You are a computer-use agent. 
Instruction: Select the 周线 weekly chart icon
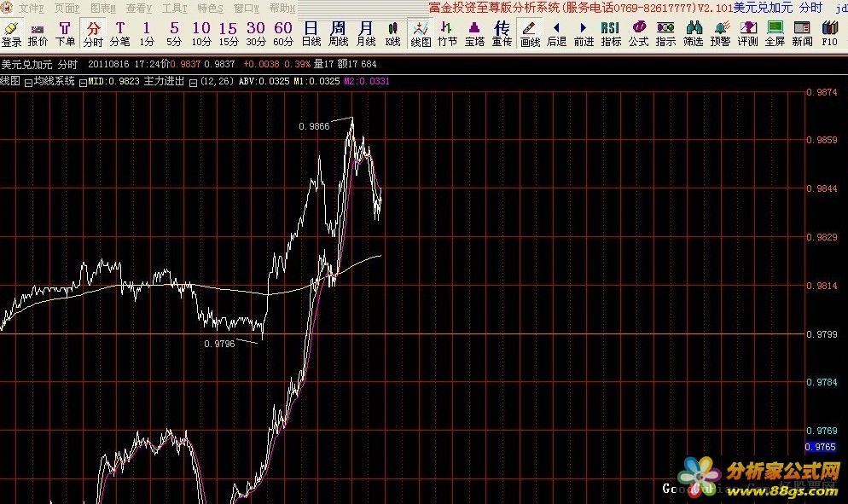339,33
